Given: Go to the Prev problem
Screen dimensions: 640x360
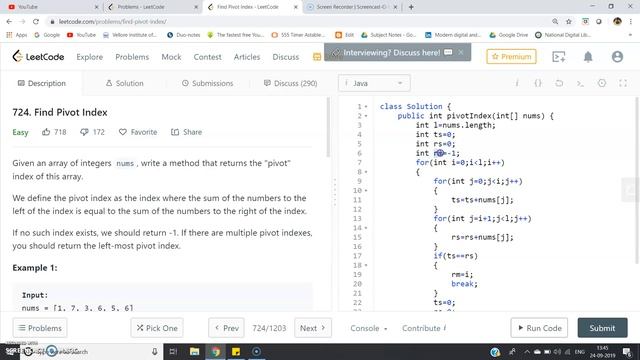Looking at the screenshot, I should [227, 328].
